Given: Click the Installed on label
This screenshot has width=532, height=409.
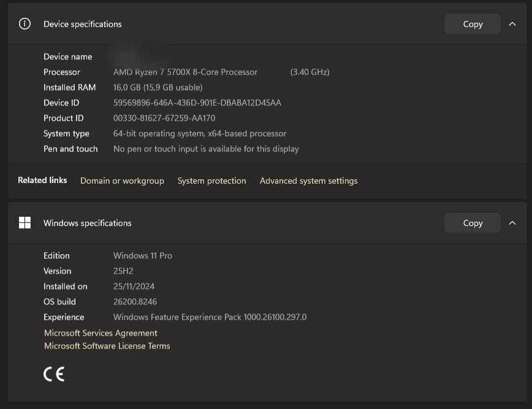Looking at the screenshot, I should click(x=66, y=287).
